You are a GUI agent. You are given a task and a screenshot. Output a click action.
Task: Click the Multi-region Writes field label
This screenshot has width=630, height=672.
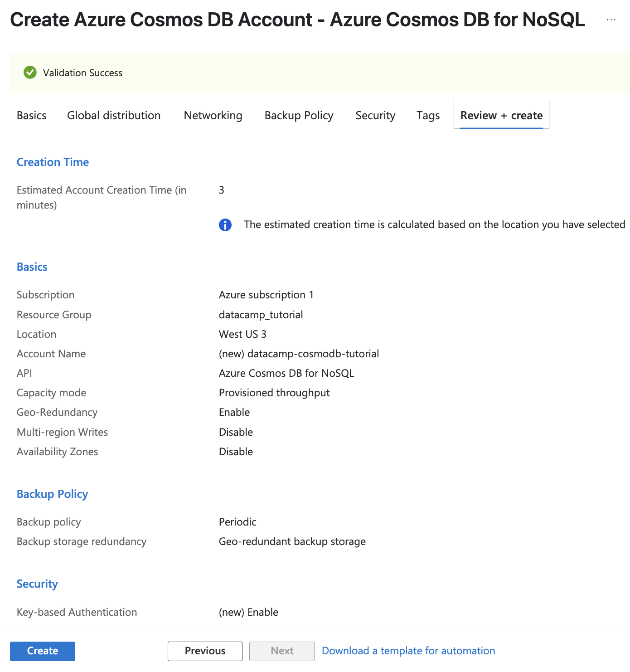pyautogui.click(x=62, y=433)
